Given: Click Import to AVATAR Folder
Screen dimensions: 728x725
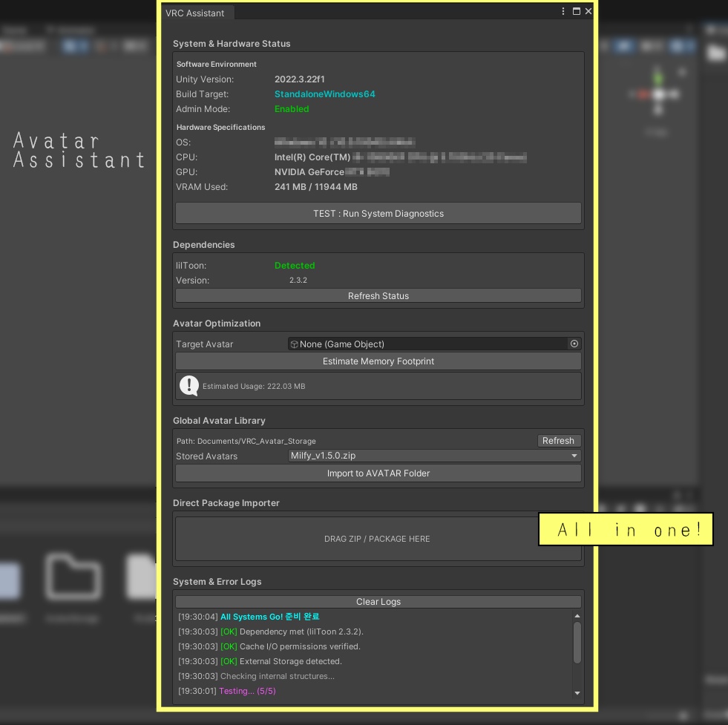Looking at the screenshot, I should point(378,473).
